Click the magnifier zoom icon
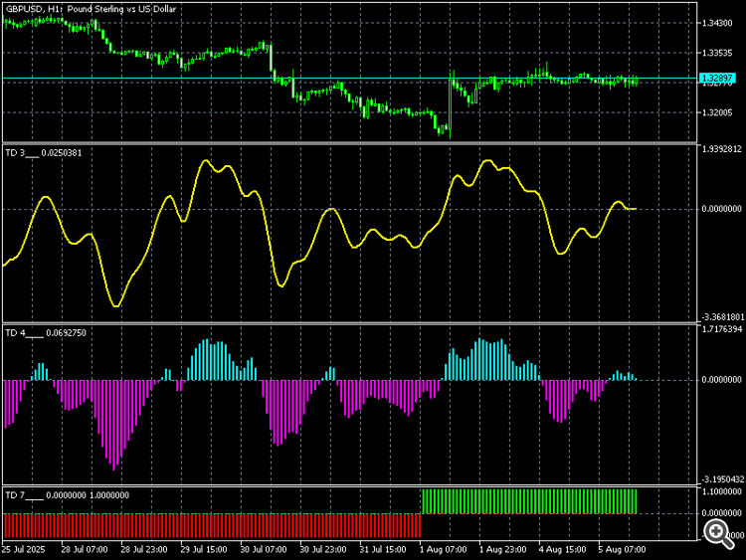This screenshot has width=746, height=560. tap(719, 534)
